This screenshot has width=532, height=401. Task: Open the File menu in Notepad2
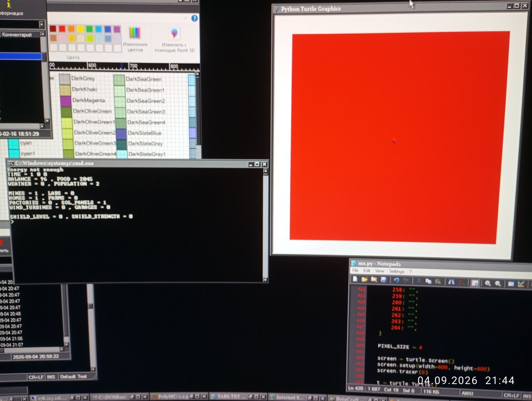355,270
